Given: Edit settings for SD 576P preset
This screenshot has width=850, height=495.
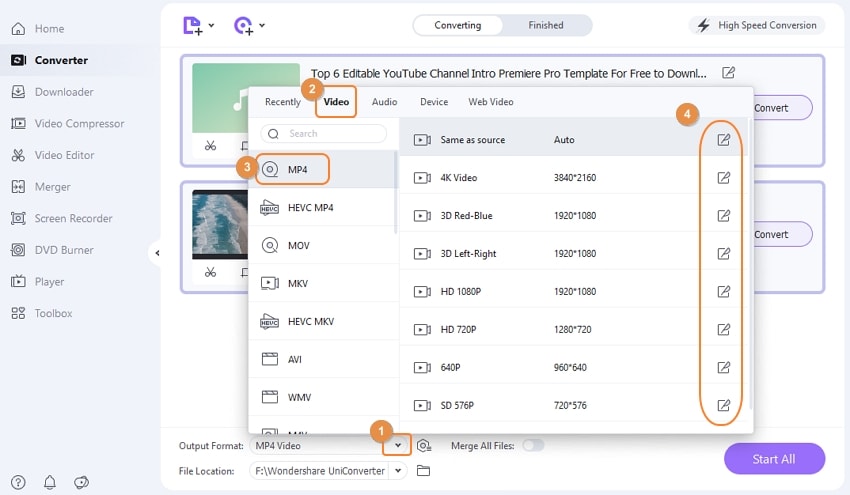Looking at the screenshot, I should (x=723, y=406).
